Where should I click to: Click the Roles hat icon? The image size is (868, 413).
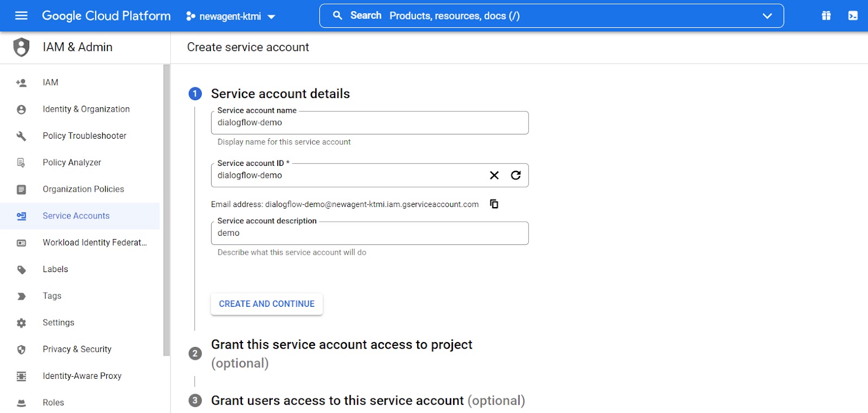21,403
